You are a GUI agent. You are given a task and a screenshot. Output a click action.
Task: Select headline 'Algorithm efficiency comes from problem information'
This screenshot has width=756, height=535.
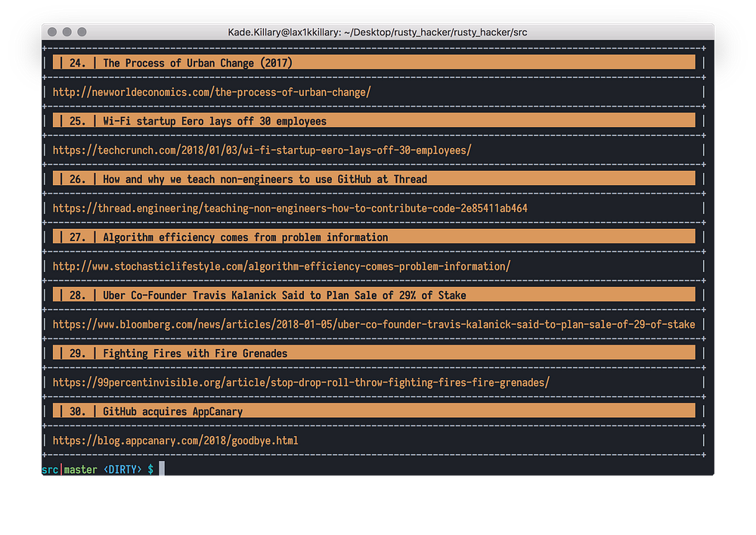pos(246,237)
